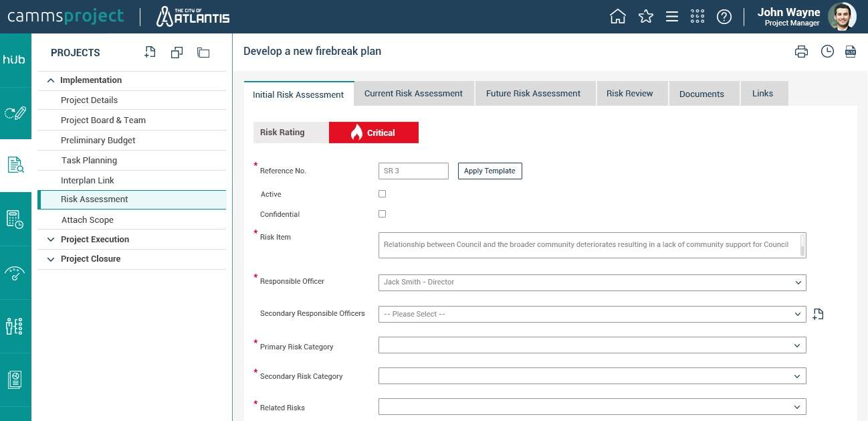This screenshot has height=421, width=868.
Task: Click the cammsproject logo
Action: pyautogui.click(x=66, y=17)
